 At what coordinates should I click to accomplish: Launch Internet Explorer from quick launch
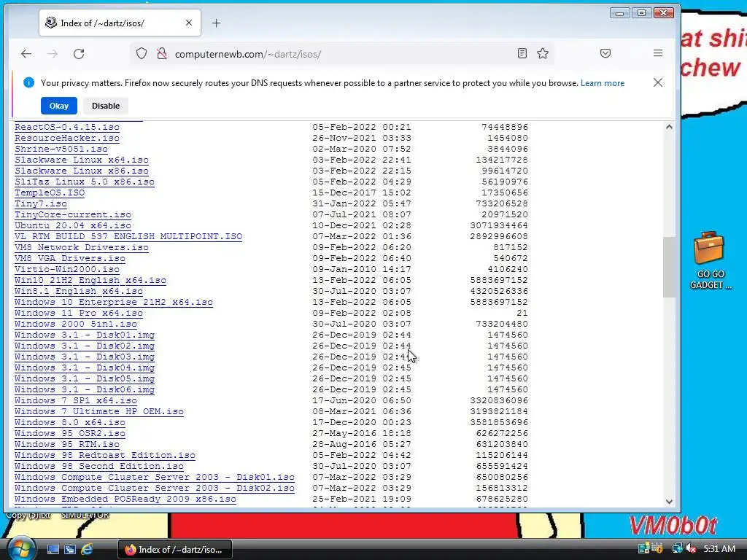click(x=88, y=550)
